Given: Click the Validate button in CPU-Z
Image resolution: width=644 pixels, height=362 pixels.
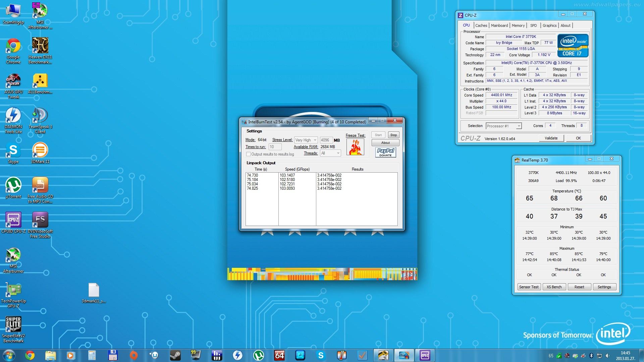Looking at the screenshot, I should pos(551,138).
